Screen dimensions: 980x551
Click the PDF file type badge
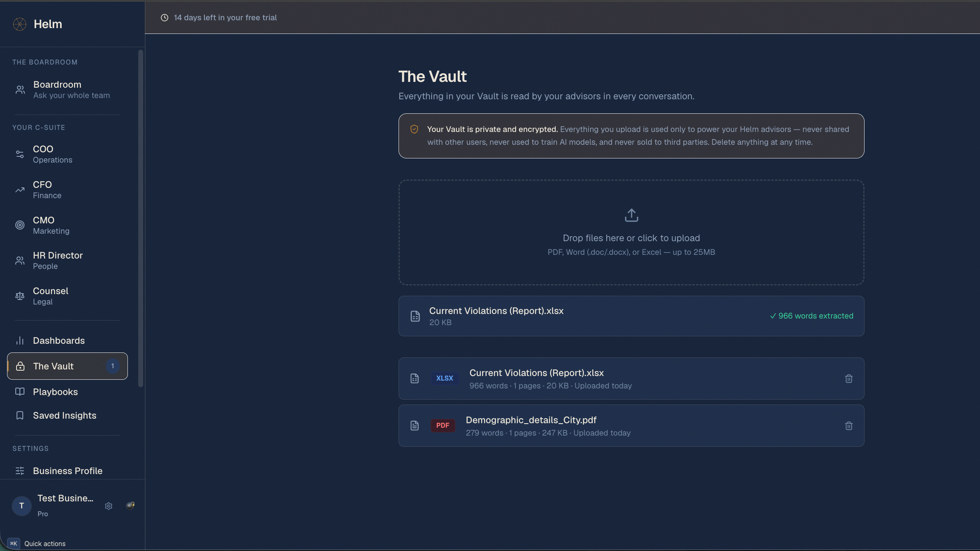[x=443, y=425]
